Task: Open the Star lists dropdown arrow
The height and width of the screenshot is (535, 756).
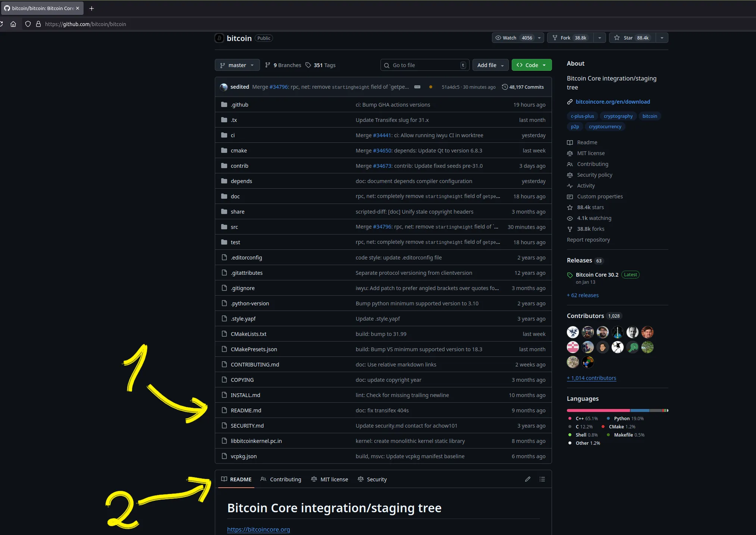Action: pos(662,38)
